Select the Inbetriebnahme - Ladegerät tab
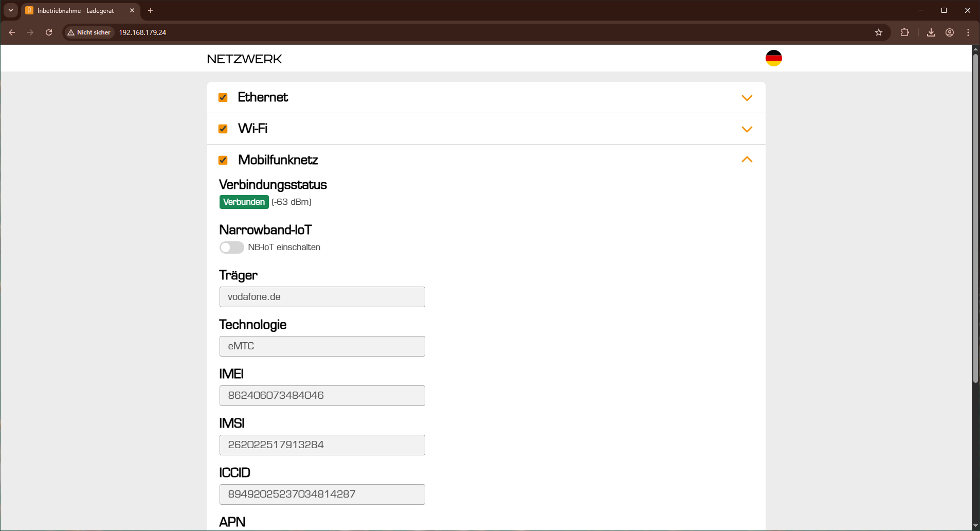 tap(76, 11)
